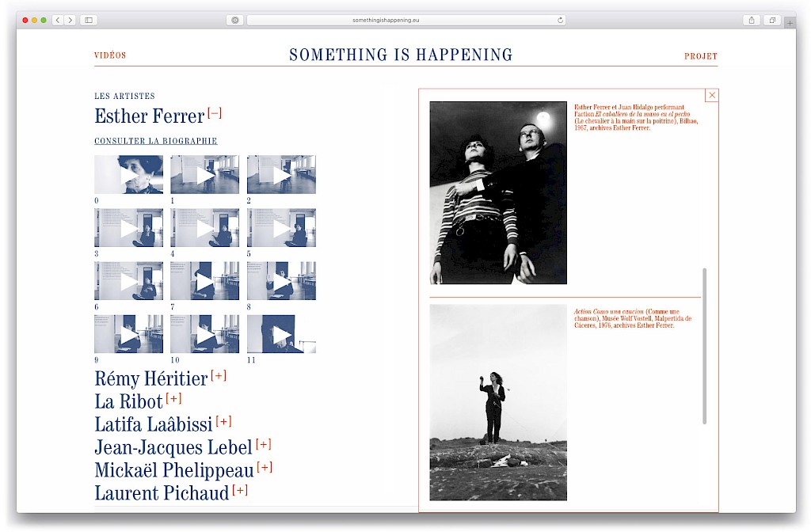Expand the Jean-Jacques Lebel plus toggle
This screenshot has width=811, height=532.
click(x=263, y=445)
